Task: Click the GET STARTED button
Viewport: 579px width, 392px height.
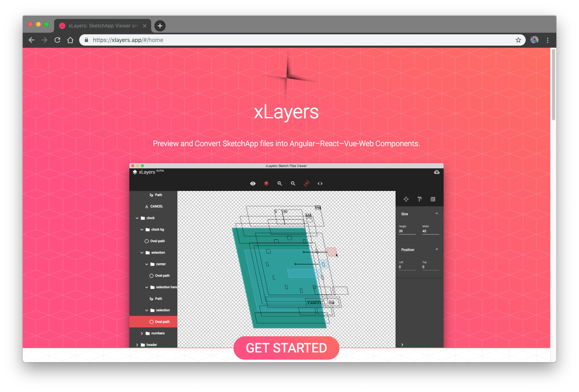Action: (x=286, y=348)
